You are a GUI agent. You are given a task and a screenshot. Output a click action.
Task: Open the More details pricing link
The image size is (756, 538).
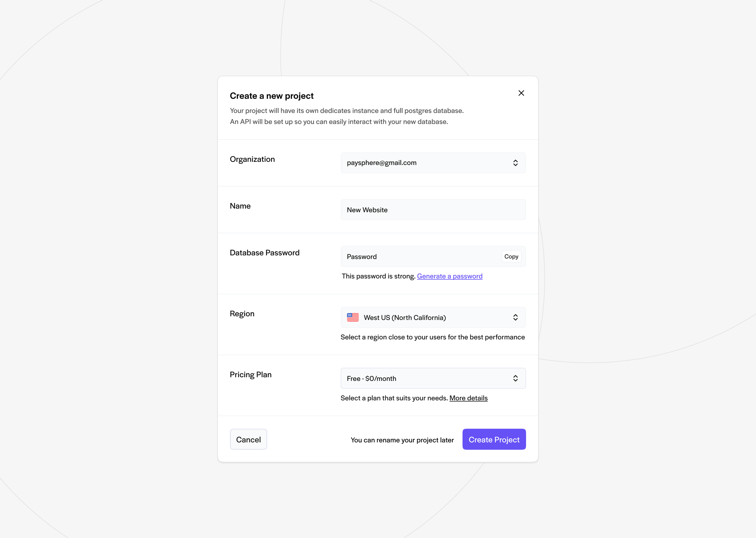coord(468,398)
